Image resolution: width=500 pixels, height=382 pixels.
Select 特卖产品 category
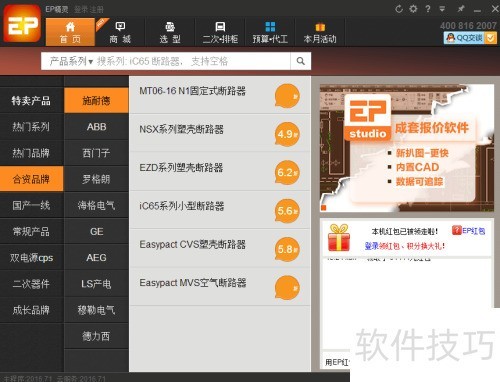click(x=31, y=101)
